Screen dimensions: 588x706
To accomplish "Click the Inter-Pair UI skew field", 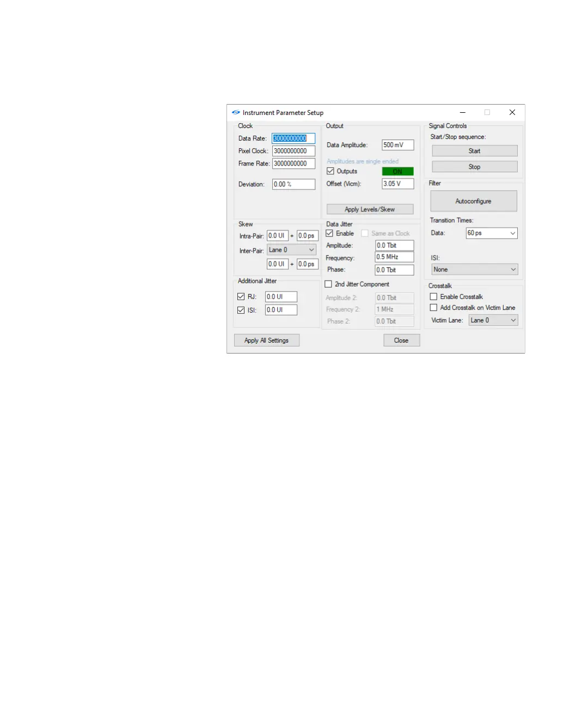I will tap(278, 264).
